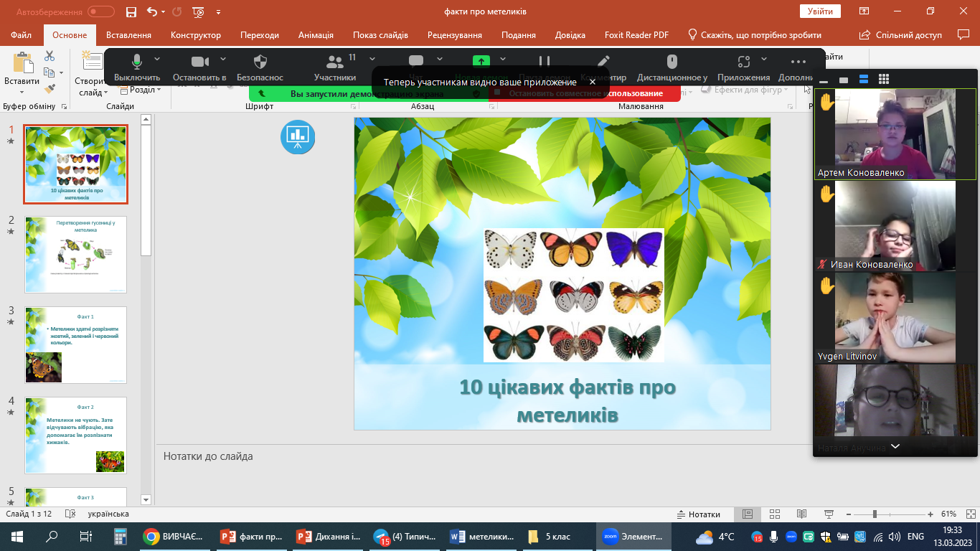Expand participants options arrow
Screen dimensions: 980x551
[x=372, y=59]
